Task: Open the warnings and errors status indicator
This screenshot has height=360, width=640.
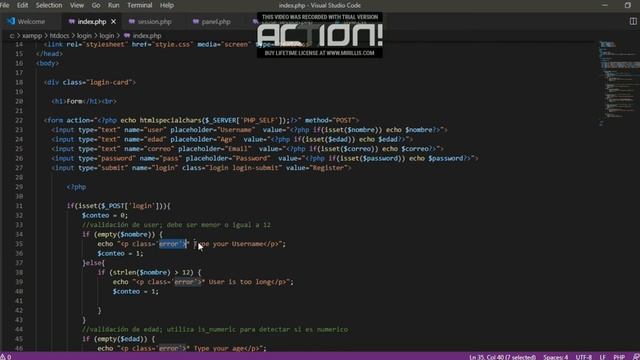Action: pos(6,357)
